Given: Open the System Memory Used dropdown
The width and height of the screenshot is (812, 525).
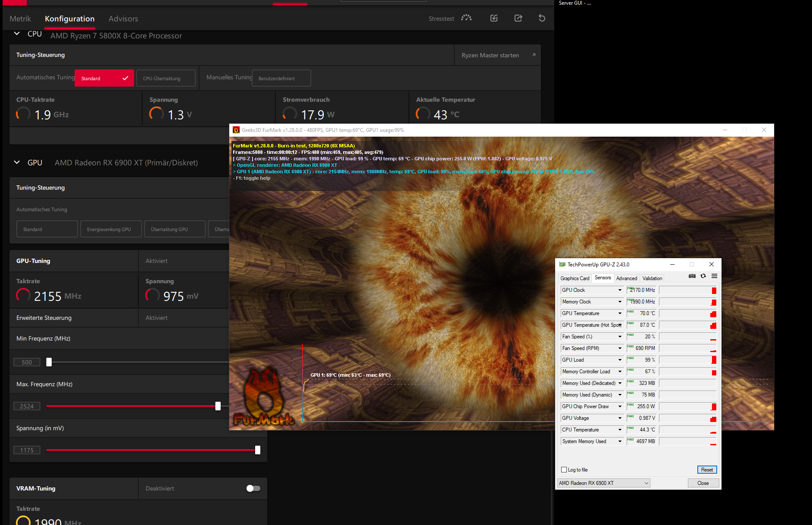Looking at the screenshot, I should (x=620, y=441).
